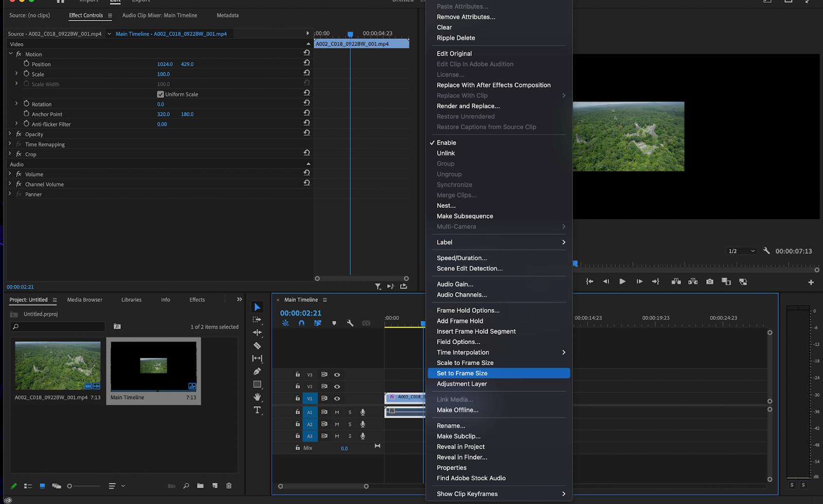This screenshot has height=504, width=823.
Task: Open the playback resolution 1/2 dropdown
Action: coord(742,251)
